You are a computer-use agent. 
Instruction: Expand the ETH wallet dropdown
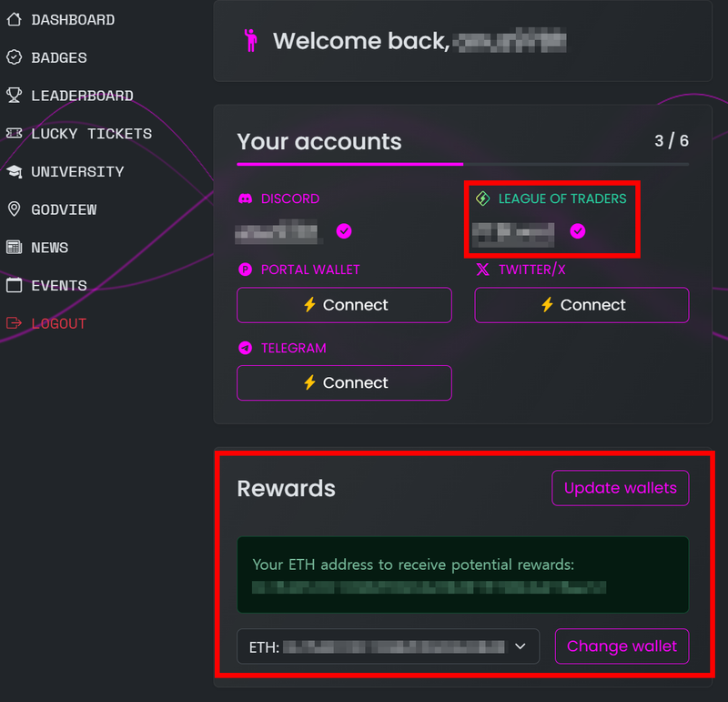click(x=389, y=646)
